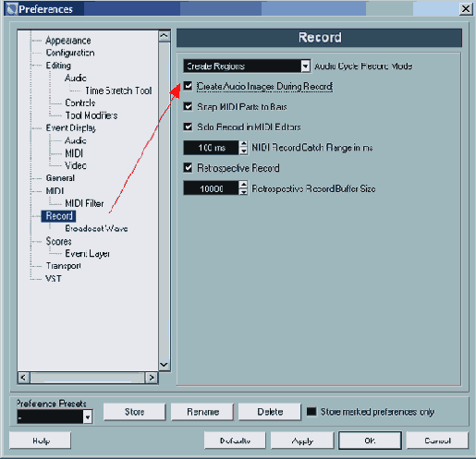Open Broadcast Wave preferences
The height and width of the screenshot is (459, 476).
coord(96,228)
